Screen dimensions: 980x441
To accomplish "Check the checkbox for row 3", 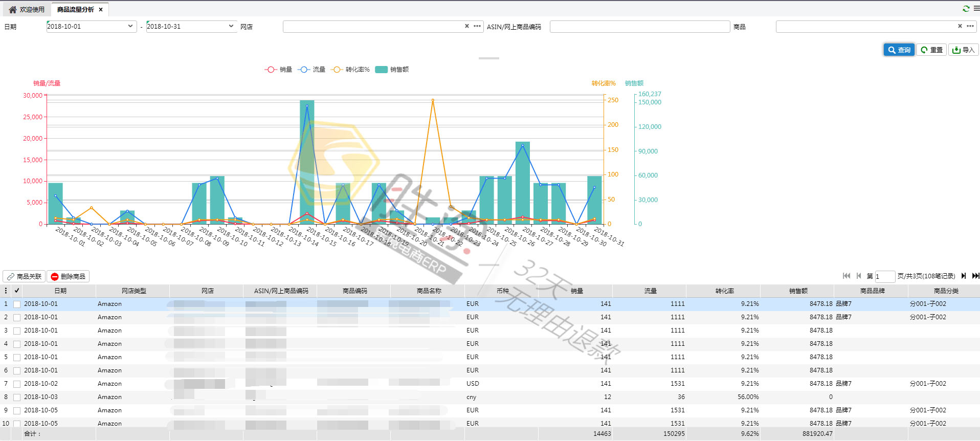I will click(17, 330).
